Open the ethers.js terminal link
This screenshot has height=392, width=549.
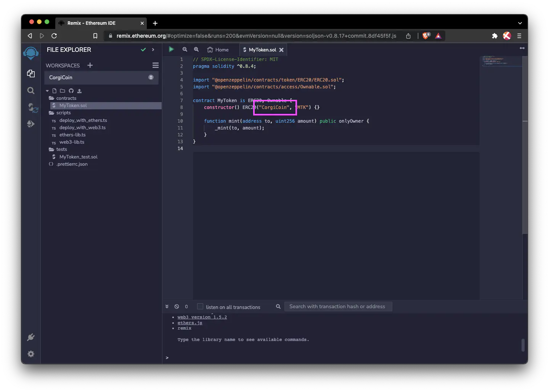pos(190,323)
